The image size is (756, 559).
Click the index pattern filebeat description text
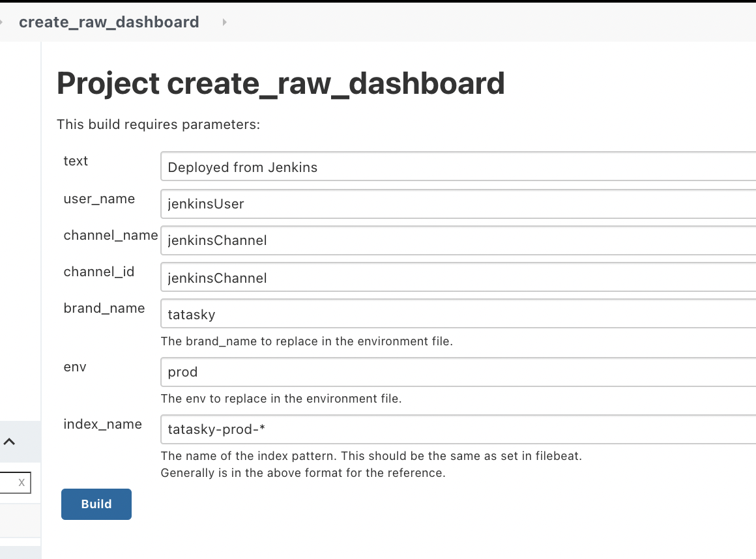point(371,456)
